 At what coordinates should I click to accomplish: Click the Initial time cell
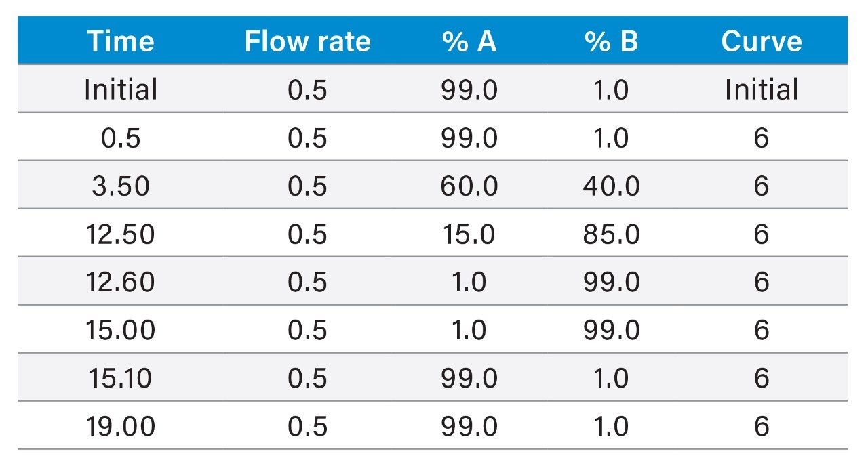(121, 89)
